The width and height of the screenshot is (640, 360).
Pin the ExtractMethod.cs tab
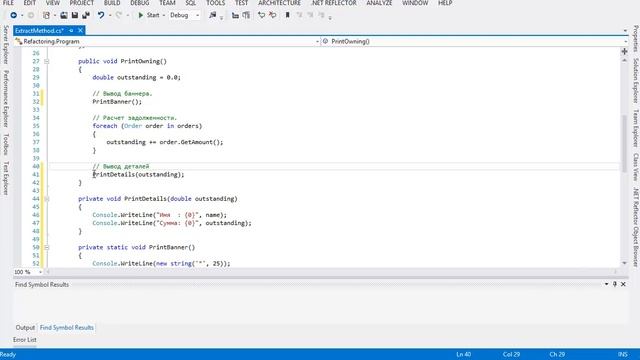click(71, 31)
